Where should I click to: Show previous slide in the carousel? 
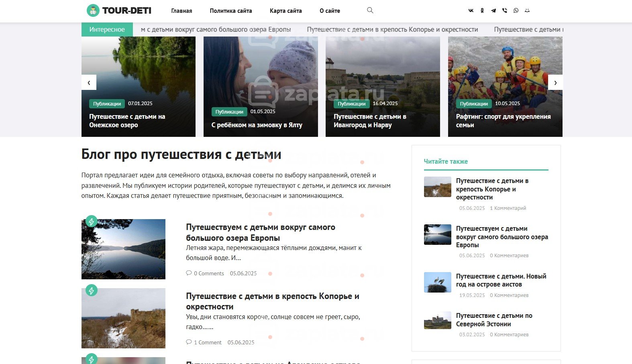click(89, 82)
